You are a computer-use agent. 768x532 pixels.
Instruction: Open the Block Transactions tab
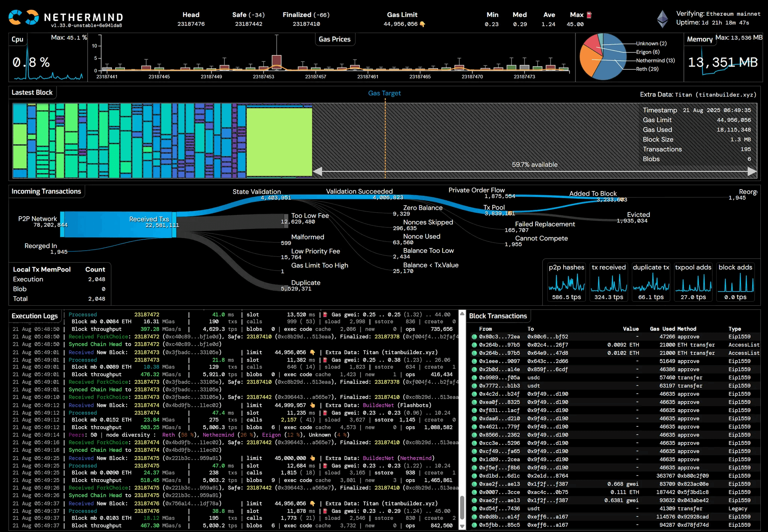[498, 316]
